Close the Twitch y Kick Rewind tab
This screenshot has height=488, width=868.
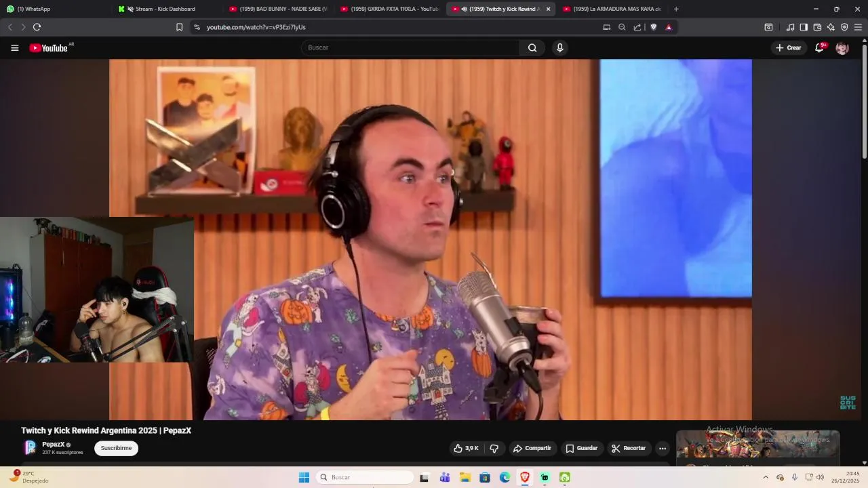pyautogui.click(x=548, y=9)
